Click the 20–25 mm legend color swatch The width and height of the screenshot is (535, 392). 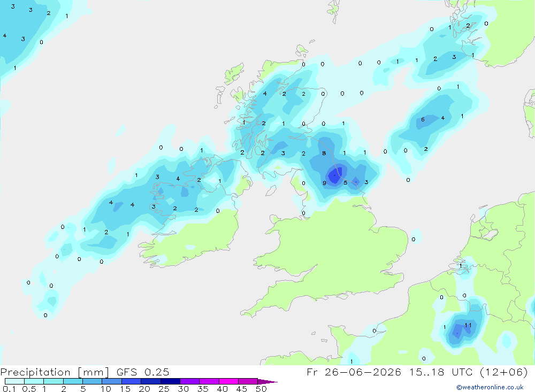pos(150,381)
